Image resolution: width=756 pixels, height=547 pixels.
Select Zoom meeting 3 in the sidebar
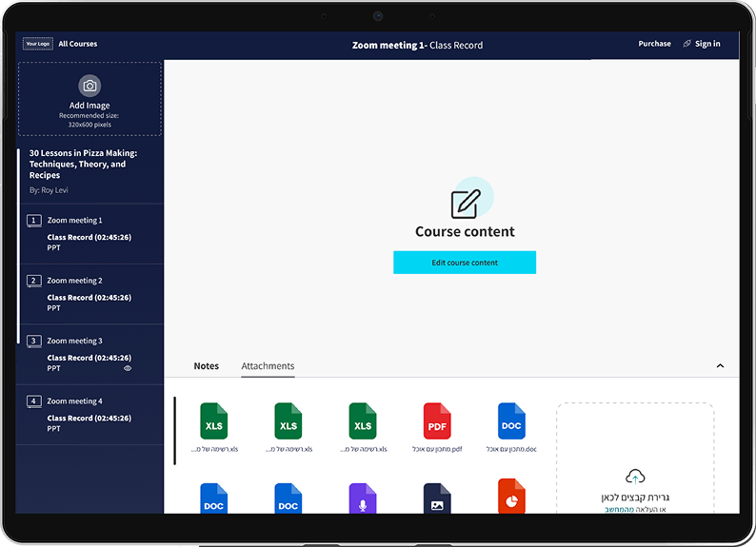pyautogui.click(x=74, y=341)
